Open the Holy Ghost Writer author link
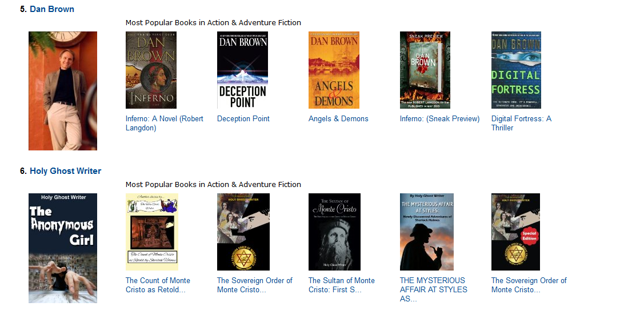 [65, 171]
